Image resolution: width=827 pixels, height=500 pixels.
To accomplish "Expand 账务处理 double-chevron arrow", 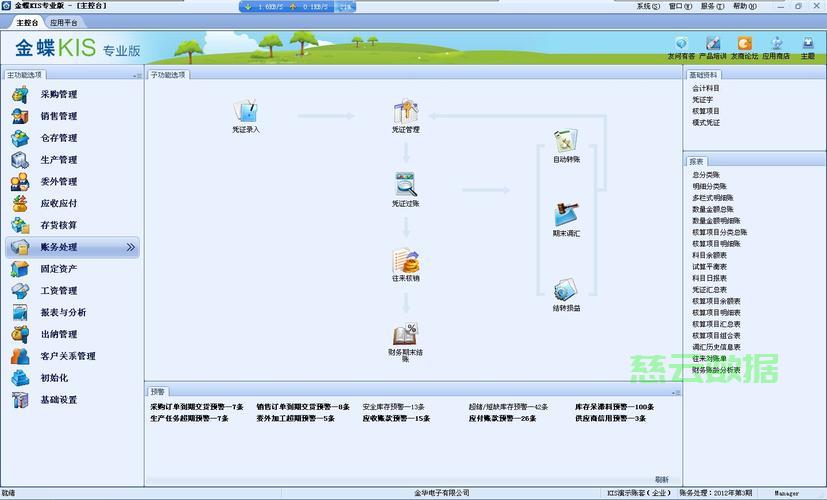I will click(x=130, y=247).
